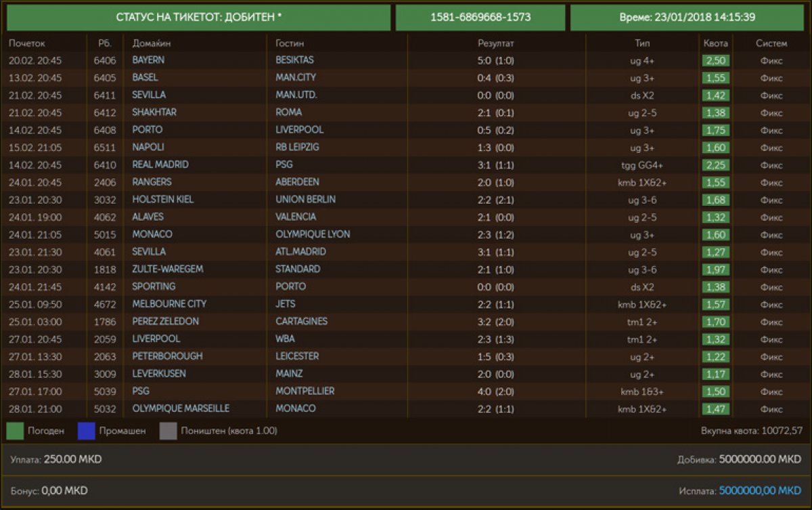Click away team OLYMPIQUE LYON

click(x=313, y=234)
